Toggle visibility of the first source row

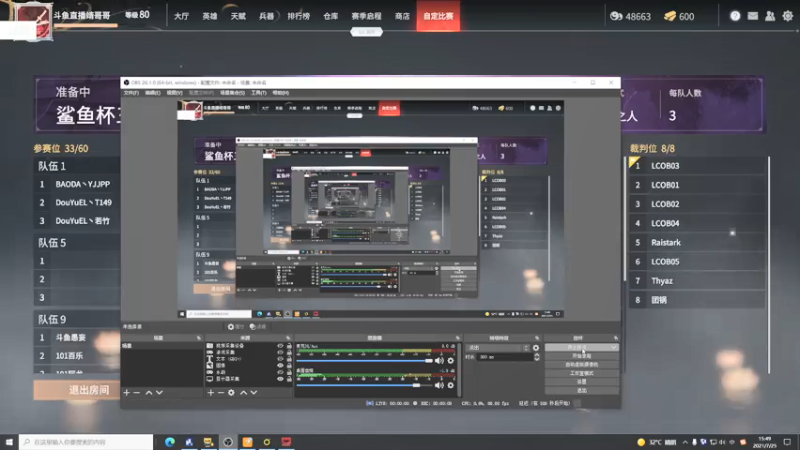[x=280, y=346]
